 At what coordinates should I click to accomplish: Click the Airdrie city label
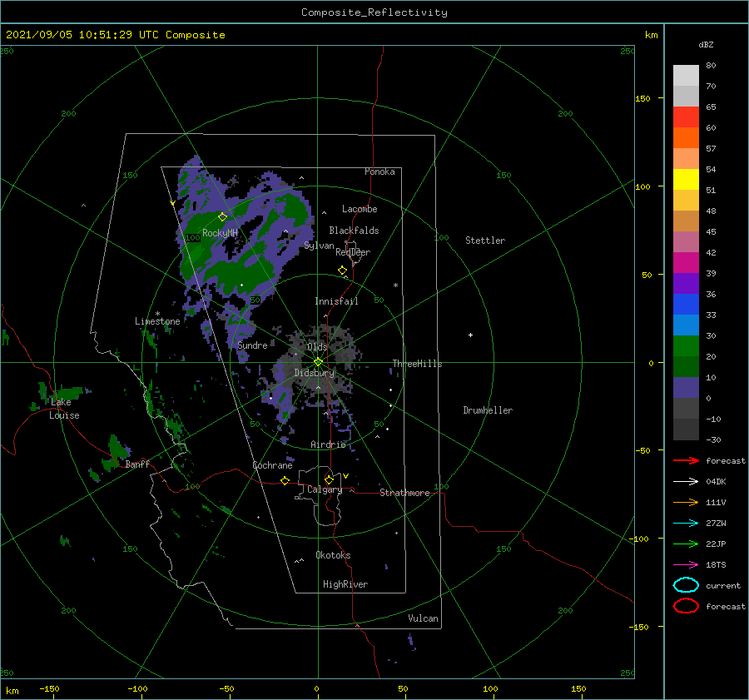click(x=328, y=444)
